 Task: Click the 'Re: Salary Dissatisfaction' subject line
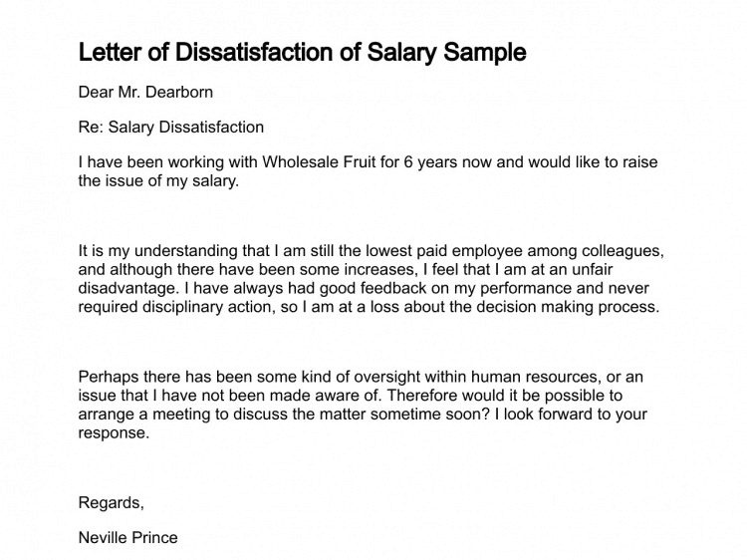[170, 127]
